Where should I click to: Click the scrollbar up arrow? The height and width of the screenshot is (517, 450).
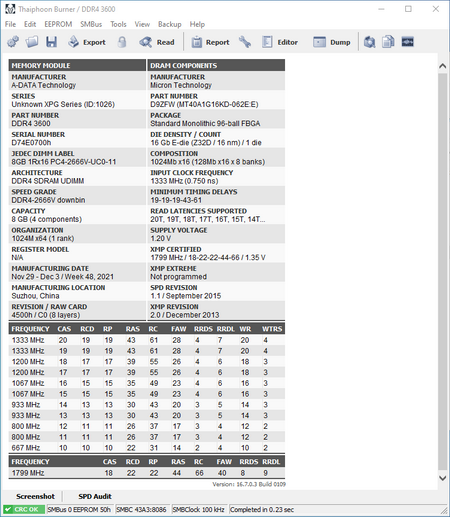point(442,66)
